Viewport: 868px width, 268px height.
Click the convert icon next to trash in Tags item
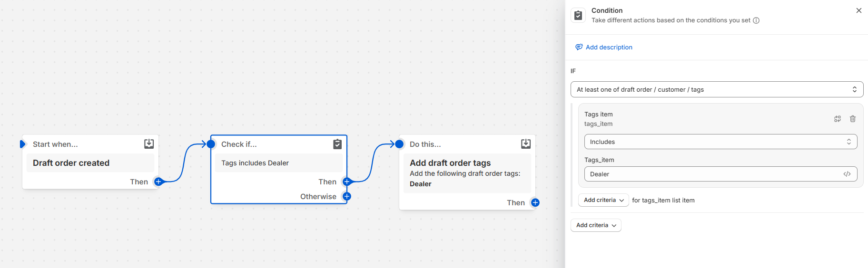coord(838,119)
